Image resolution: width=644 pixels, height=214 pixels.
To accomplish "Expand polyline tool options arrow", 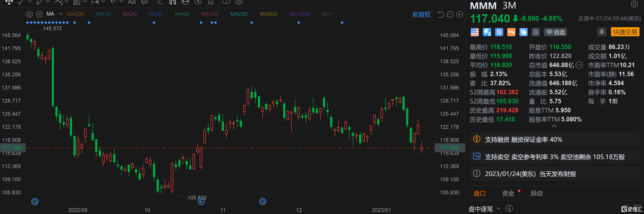I will (66, 2).
